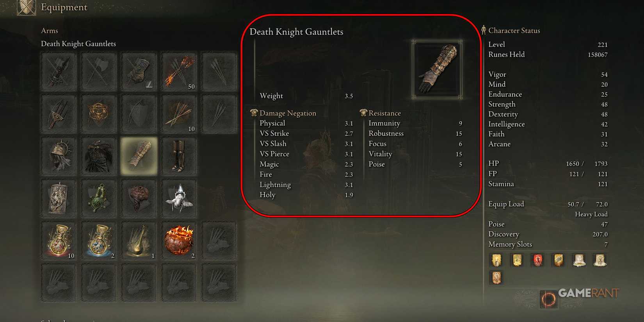Select the dark chest armor slot
This screenshot has width=644, height=322.
tap(99, 156)
